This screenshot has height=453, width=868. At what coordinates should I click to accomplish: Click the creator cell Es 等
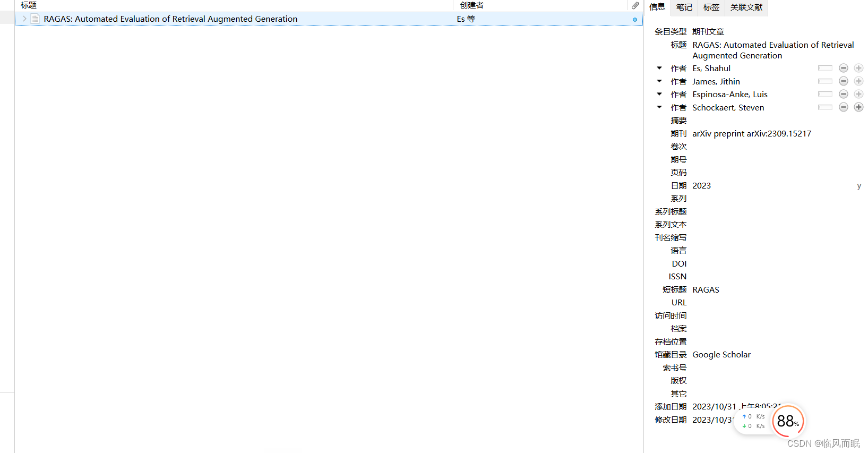(466, 19)
